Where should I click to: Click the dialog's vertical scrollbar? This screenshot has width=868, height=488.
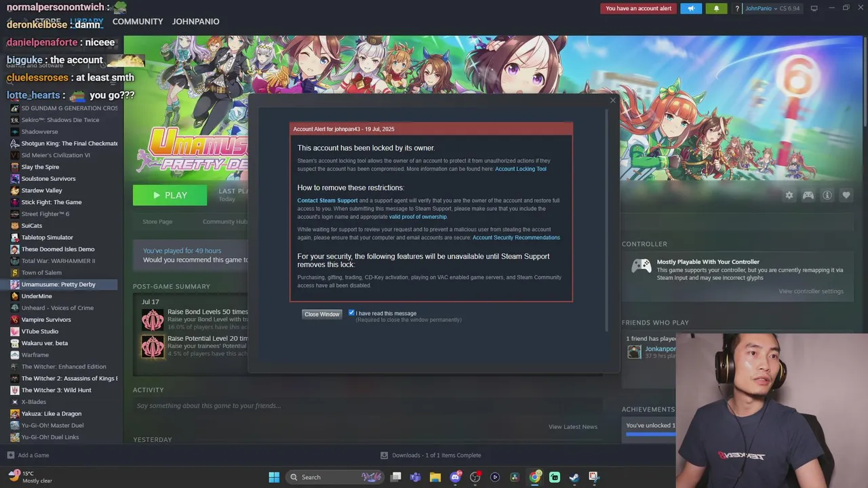607,220
